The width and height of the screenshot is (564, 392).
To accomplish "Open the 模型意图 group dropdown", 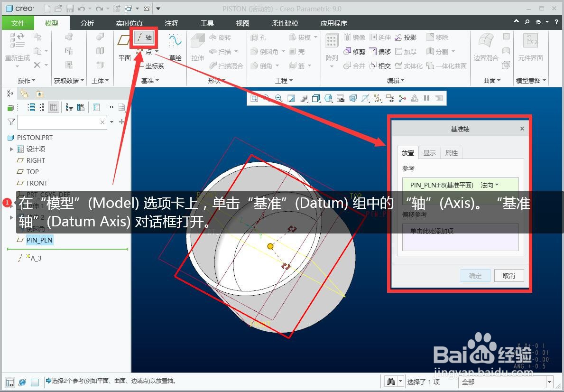I will [531, 81].
